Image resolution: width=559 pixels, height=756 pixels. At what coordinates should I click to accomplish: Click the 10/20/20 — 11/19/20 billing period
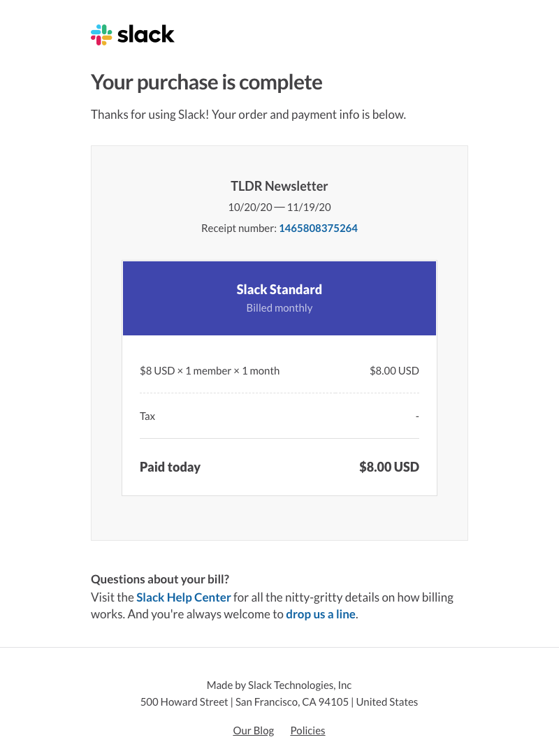(x=279, y=208)
